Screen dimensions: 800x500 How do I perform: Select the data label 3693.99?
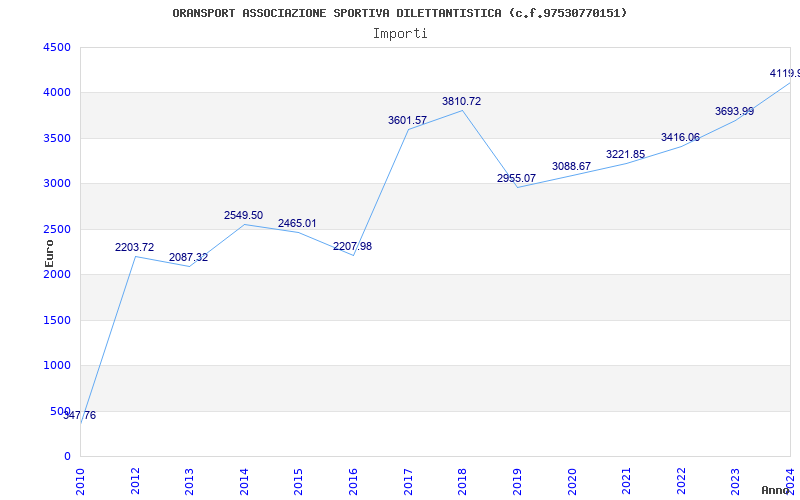[x=734, y=111]
